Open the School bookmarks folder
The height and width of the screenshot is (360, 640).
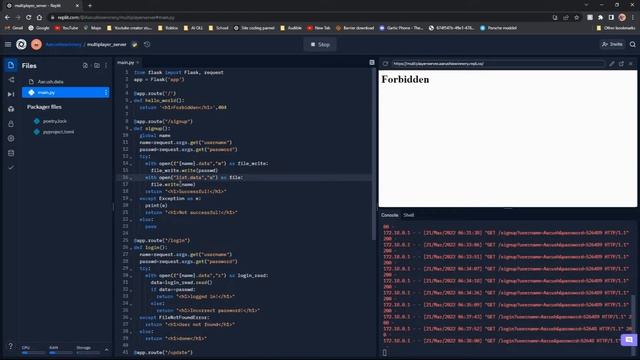pos(219,28)
